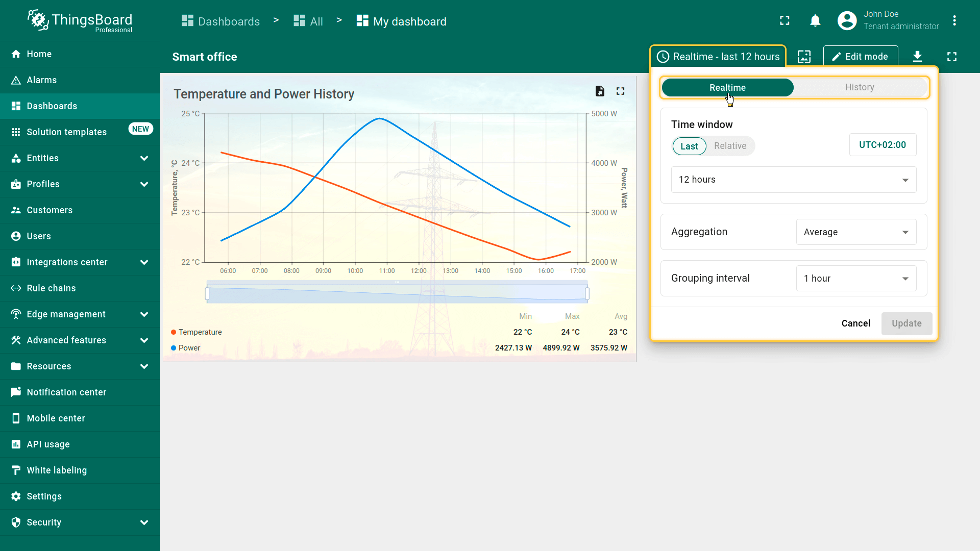Screen dimensions: 980x551
Task: Click the notifications bell icon
Action: point(815,21)
